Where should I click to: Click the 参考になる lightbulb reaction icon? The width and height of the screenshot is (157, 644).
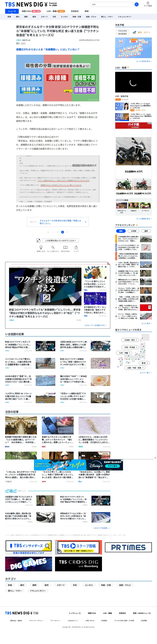point(41,248)
